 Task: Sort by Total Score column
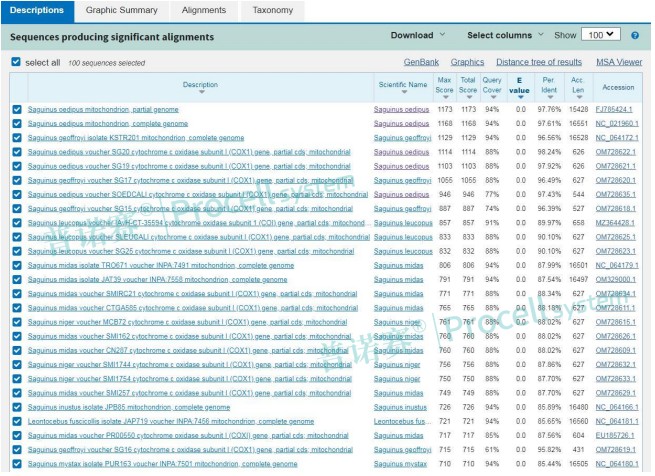468,88
